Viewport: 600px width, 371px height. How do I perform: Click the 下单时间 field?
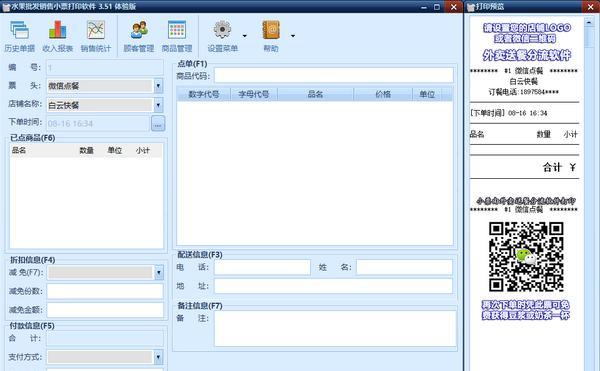[98, 124]
